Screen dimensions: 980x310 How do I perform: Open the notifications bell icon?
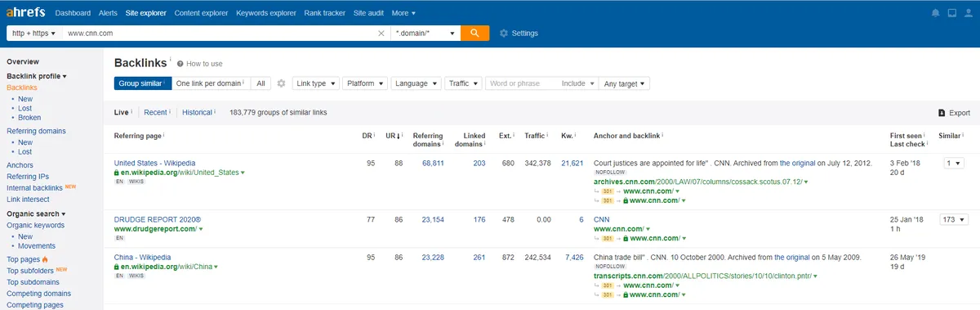coord(935,13)
